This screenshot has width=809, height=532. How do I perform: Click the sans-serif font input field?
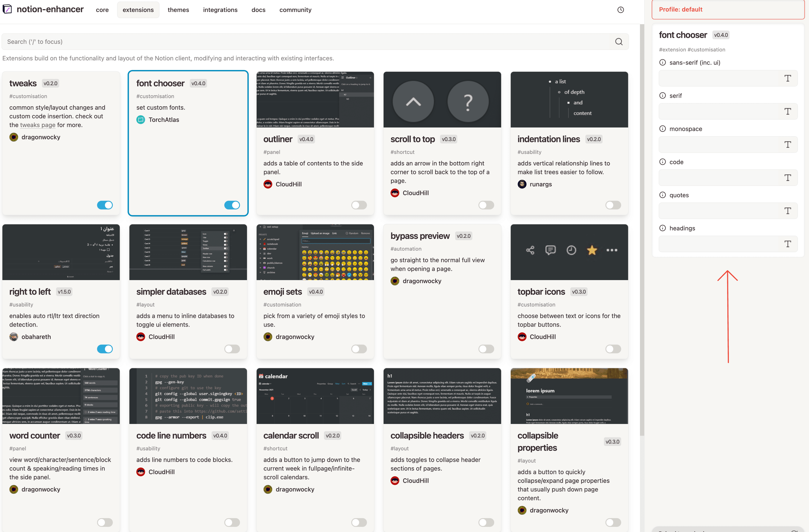(728, 78)
